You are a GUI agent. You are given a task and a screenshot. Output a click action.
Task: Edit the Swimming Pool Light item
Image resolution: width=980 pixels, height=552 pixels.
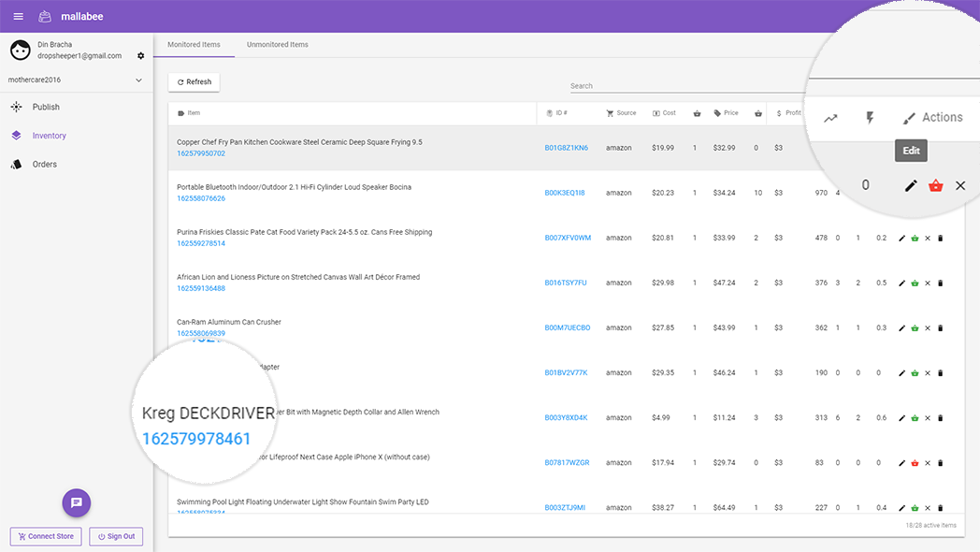click(901, 508)
